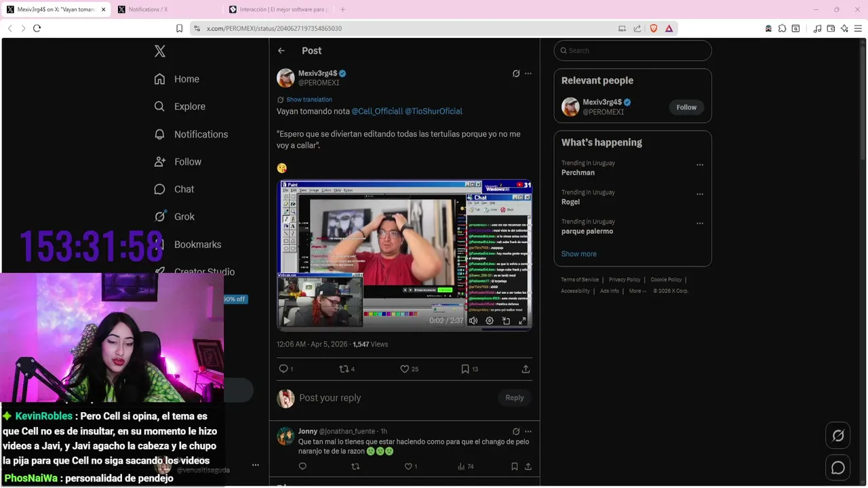
Task: Open @Cell_Officiall mention link
Action: coord(377,111)
